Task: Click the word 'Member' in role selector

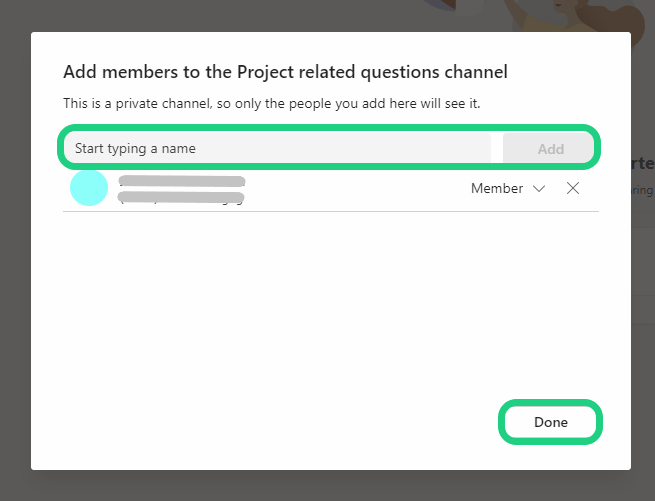Action: (x=497, y=188)
